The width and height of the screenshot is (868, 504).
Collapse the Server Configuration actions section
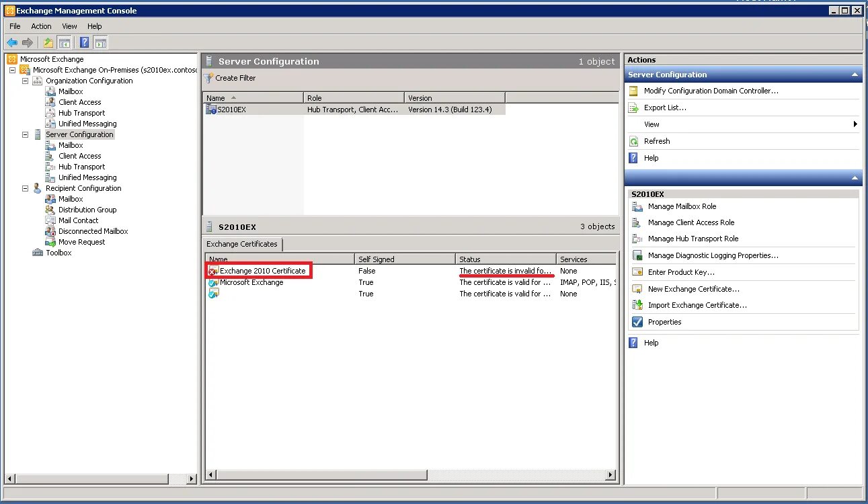click(x=855, y=75)
